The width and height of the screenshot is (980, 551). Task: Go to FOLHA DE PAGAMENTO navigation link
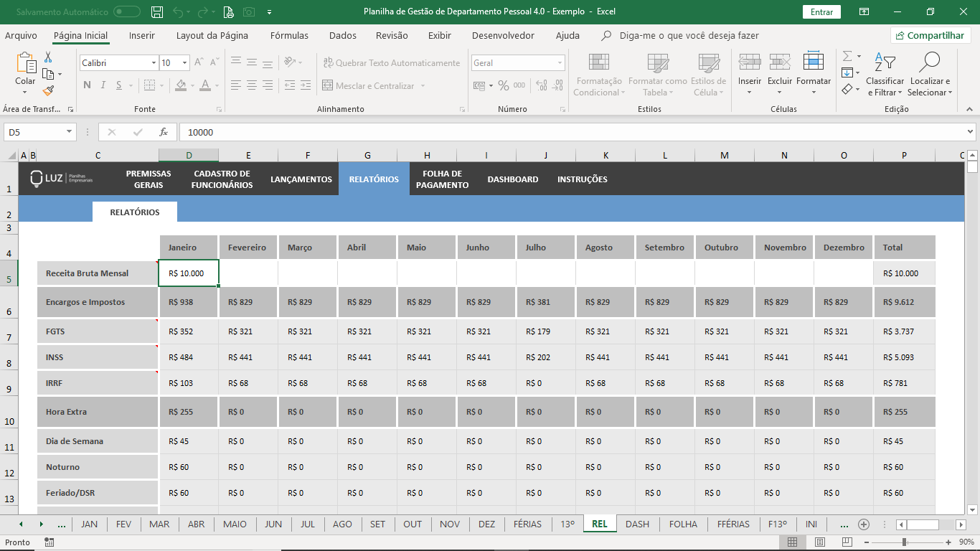coord(442,179)
